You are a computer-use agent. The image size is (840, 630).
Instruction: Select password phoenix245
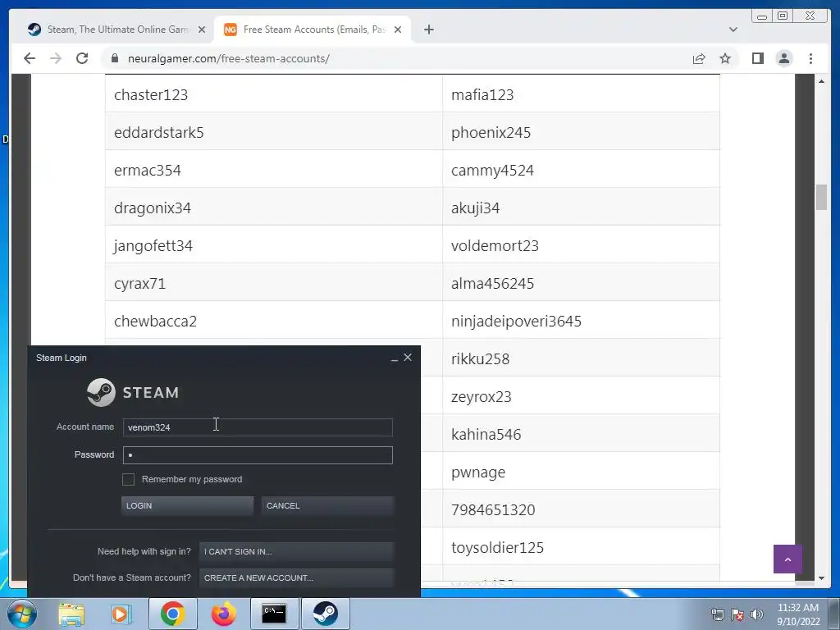point(491,132)
